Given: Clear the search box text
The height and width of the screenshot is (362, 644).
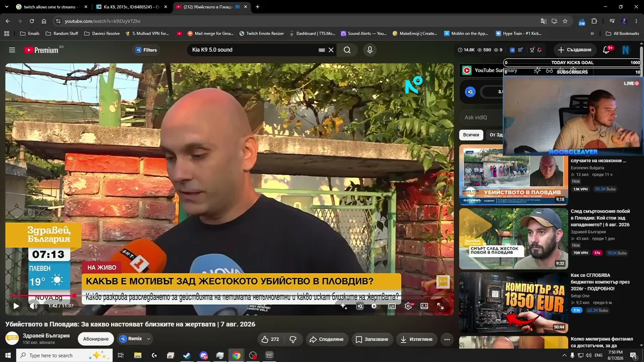Looking at the screenshot, I should point(331,50).
